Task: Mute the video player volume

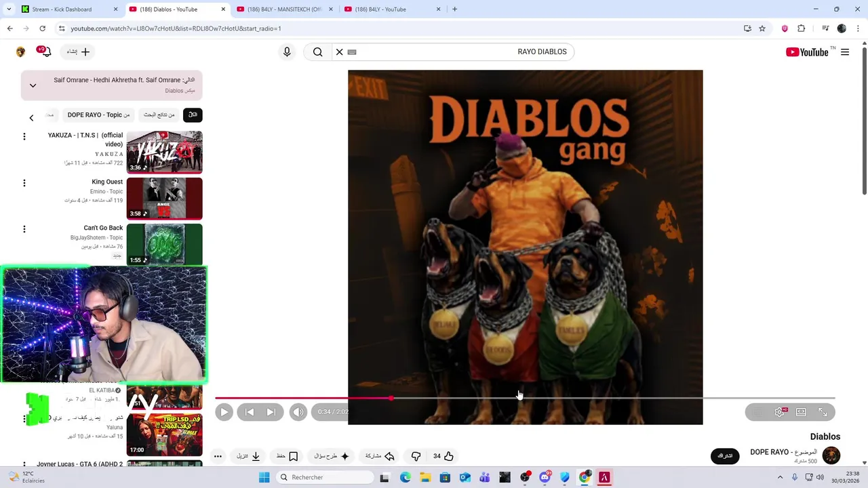Action: (x=298, y=412)
